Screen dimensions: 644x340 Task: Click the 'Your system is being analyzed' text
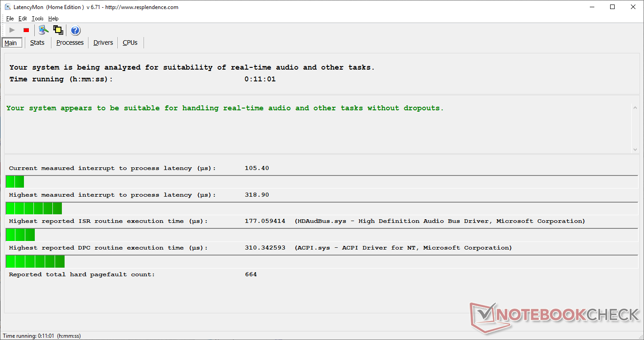tap(192, 67)
